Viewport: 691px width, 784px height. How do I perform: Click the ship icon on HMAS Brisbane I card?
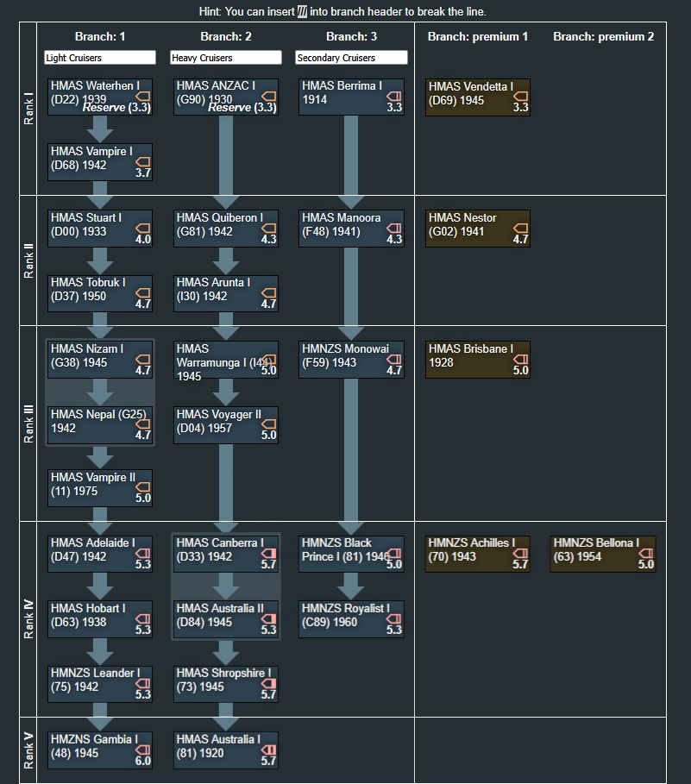[520, 359]
